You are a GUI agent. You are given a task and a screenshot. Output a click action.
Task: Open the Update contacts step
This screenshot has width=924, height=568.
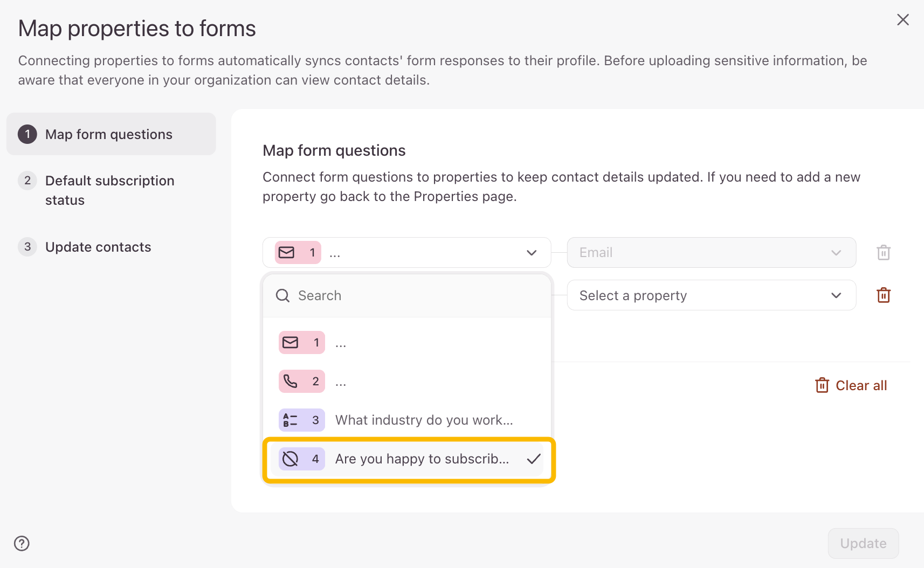tap(98, 247)
